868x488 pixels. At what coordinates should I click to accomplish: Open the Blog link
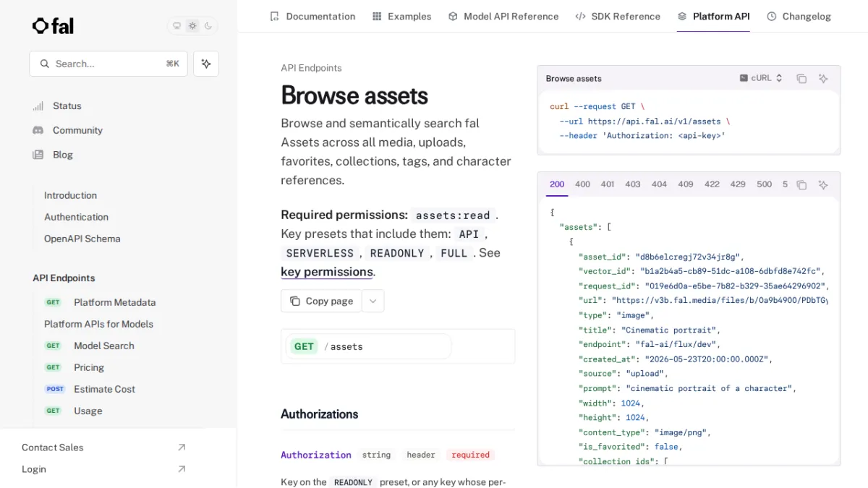[x=63, y=155]
